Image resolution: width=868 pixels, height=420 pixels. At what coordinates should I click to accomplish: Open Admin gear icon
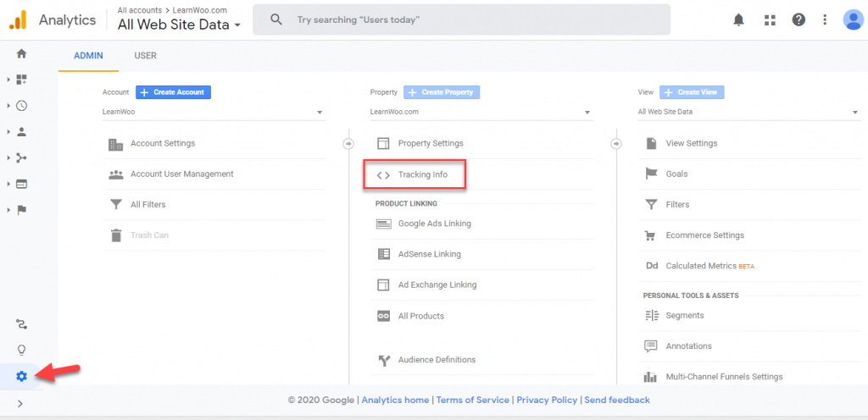[x=21, y=376]
